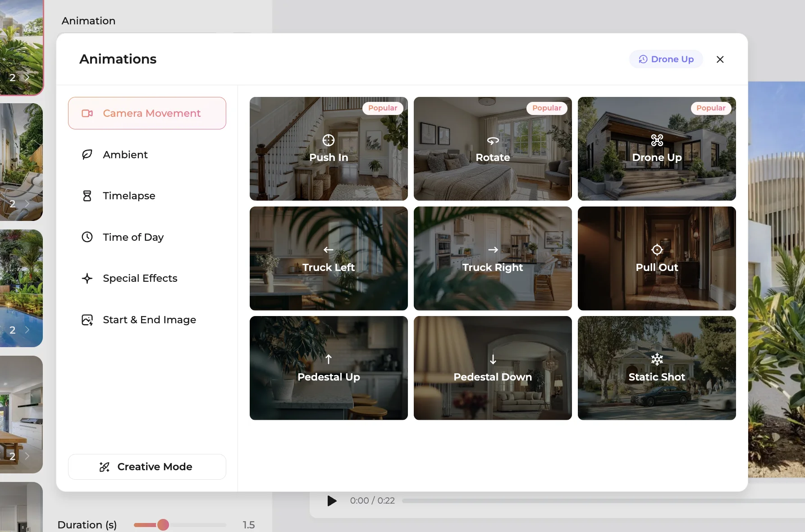Choose the Special Effects category
805x532 pixels.
147,278
